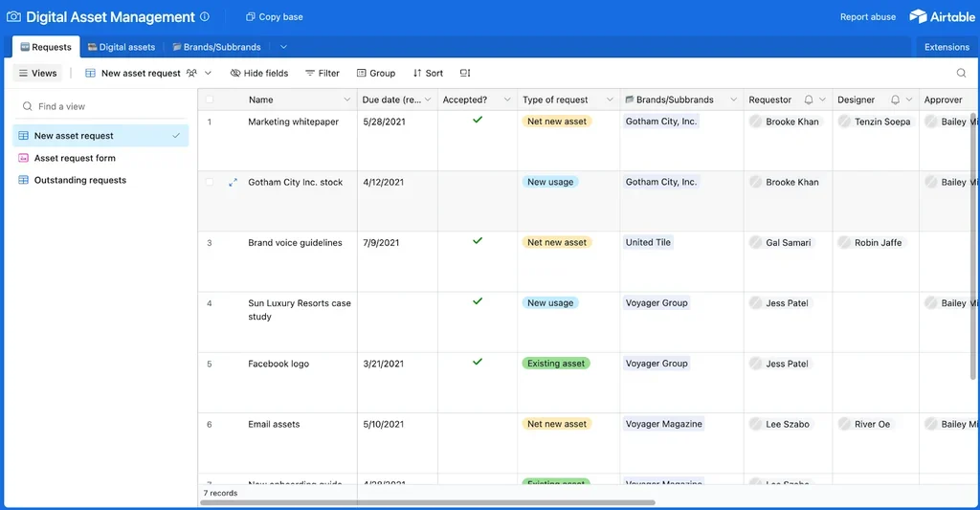Image resolution: width=980 pixels, height=510 pixels.
Task: Click Requestor column bell icon
Action: point(808,100)
